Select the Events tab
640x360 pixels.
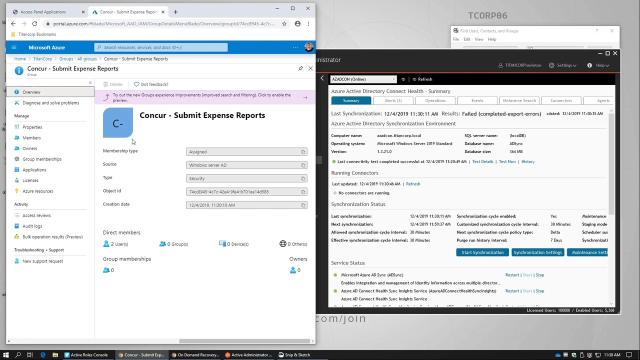[x=477, y=100]
